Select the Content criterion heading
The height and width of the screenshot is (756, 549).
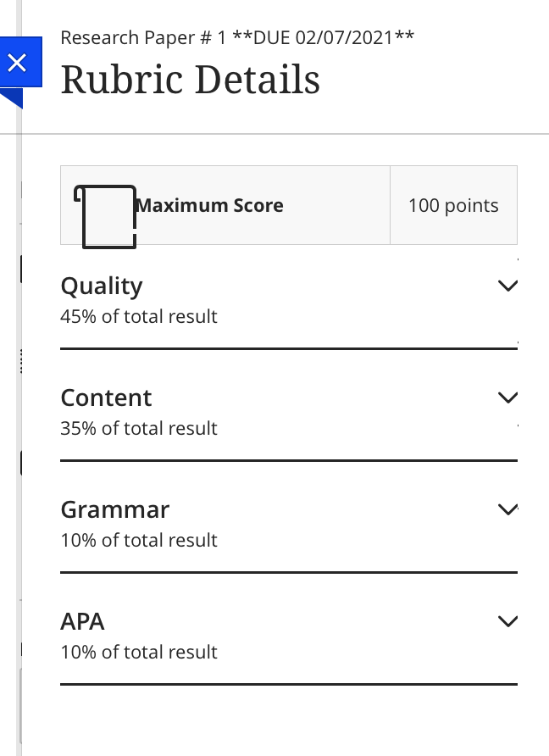pyautogui.click(x=106, y=397)
